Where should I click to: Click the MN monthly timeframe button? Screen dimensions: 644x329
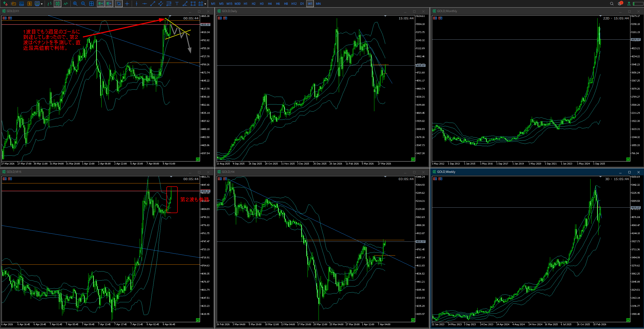pos(318,4)
